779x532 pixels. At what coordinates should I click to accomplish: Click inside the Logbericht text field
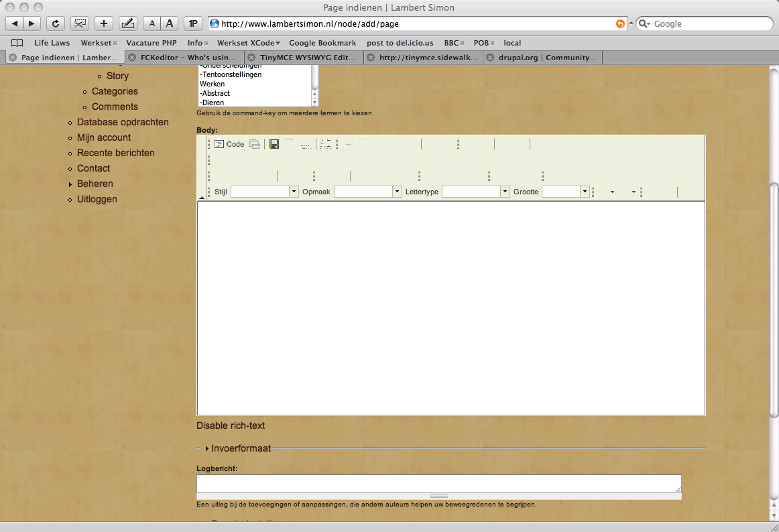(x=438, y=483)
